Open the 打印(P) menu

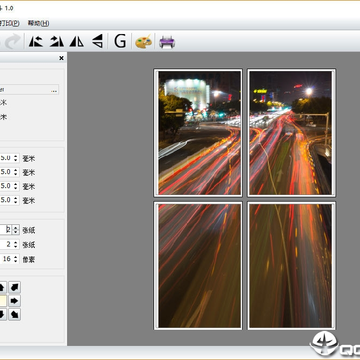tap(10, 23)
